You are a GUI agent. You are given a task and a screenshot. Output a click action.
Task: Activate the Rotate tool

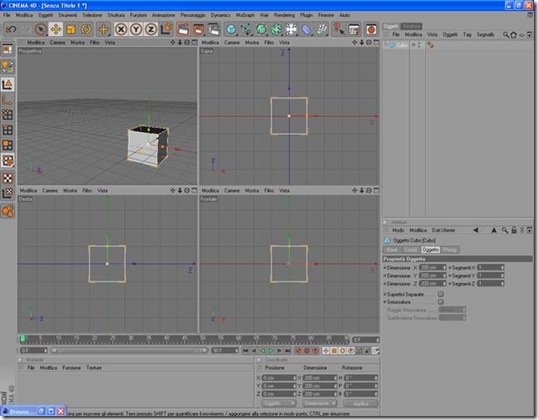coord(86,29)
